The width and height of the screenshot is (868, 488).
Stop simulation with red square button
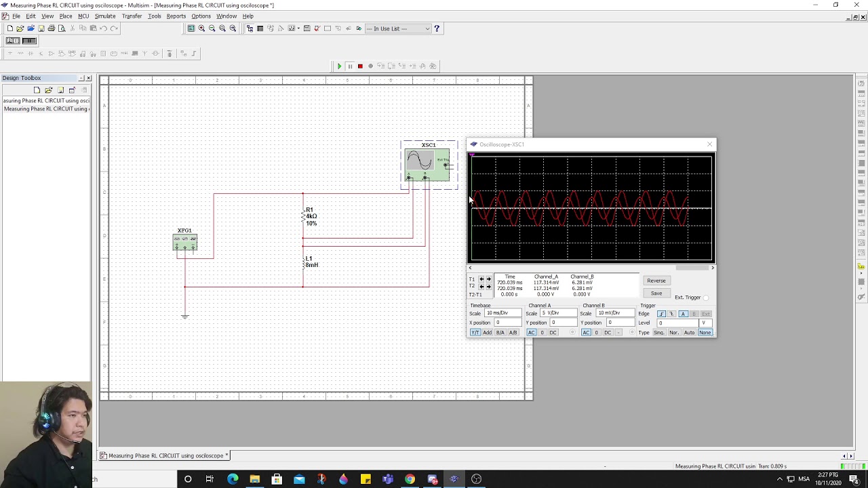tap(360, 66)
